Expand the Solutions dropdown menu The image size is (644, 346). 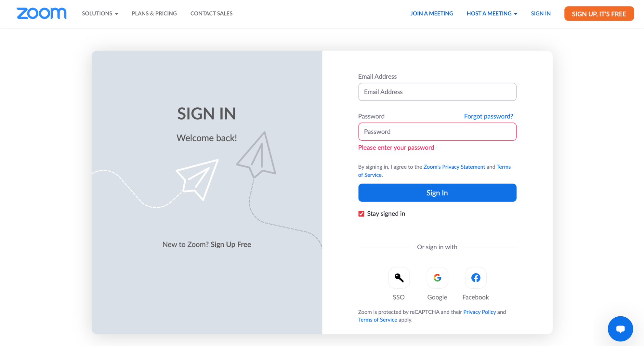click(x=100, y=14)
